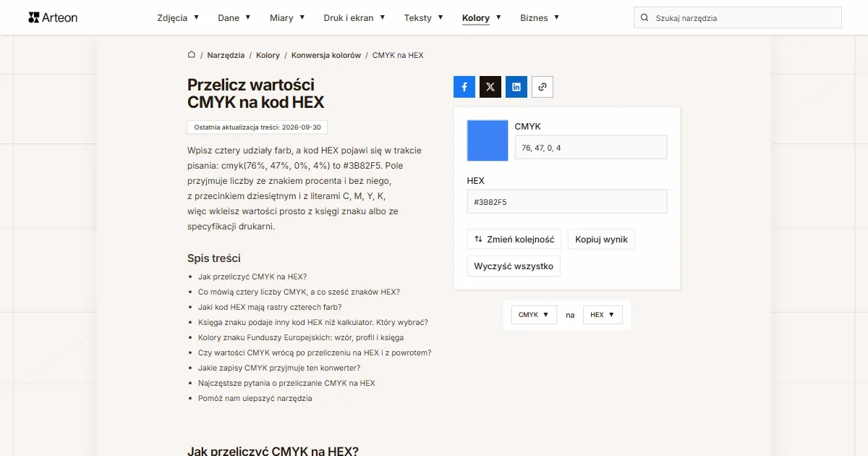
Task: Jump to Co mówią cztery liczby CMYK section
Action: pyautogui.click(x=299, y=292)
